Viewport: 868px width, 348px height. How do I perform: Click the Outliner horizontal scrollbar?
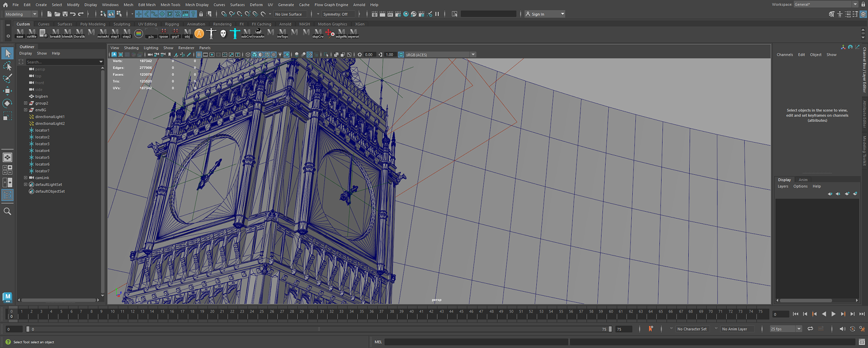coord(59,300)
